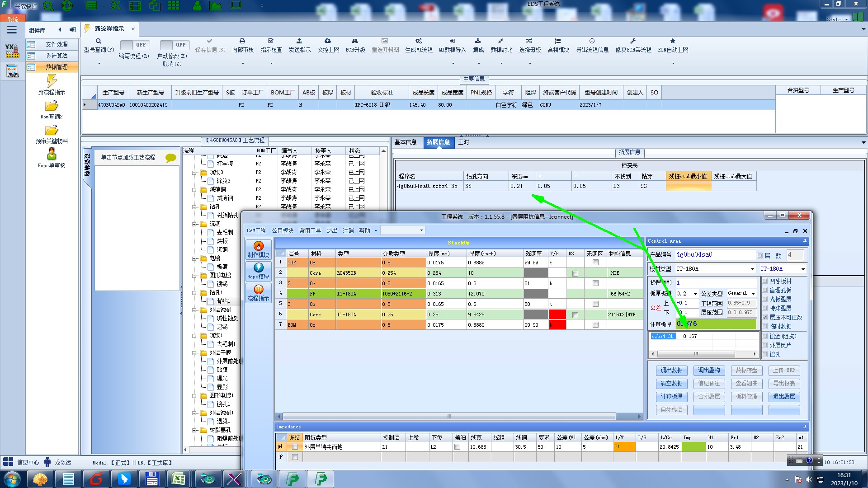Open the Bom查询2 folder icon

[x=52, y=106]
